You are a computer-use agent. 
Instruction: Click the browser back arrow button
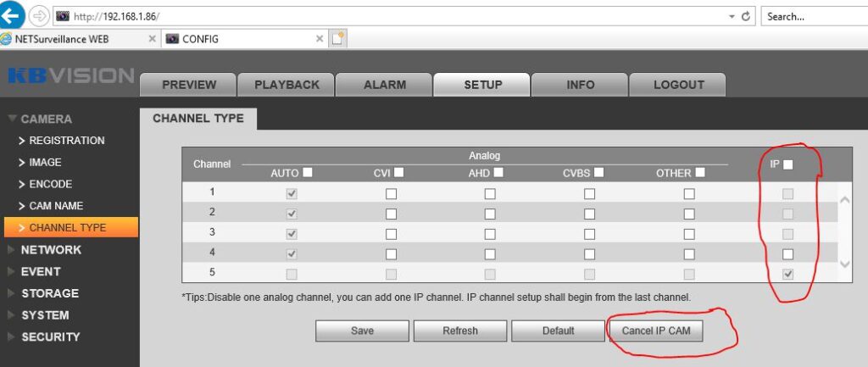pyautogui.click(x=12, y=15)
